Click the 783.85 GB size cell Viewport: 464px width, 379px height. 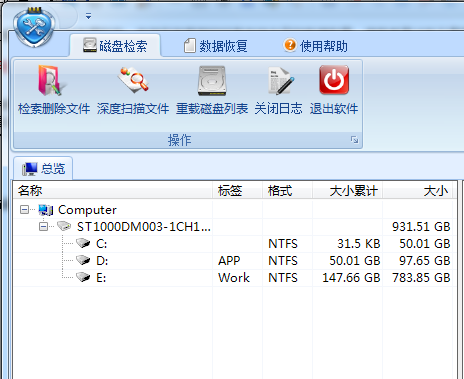coord(421,278)
